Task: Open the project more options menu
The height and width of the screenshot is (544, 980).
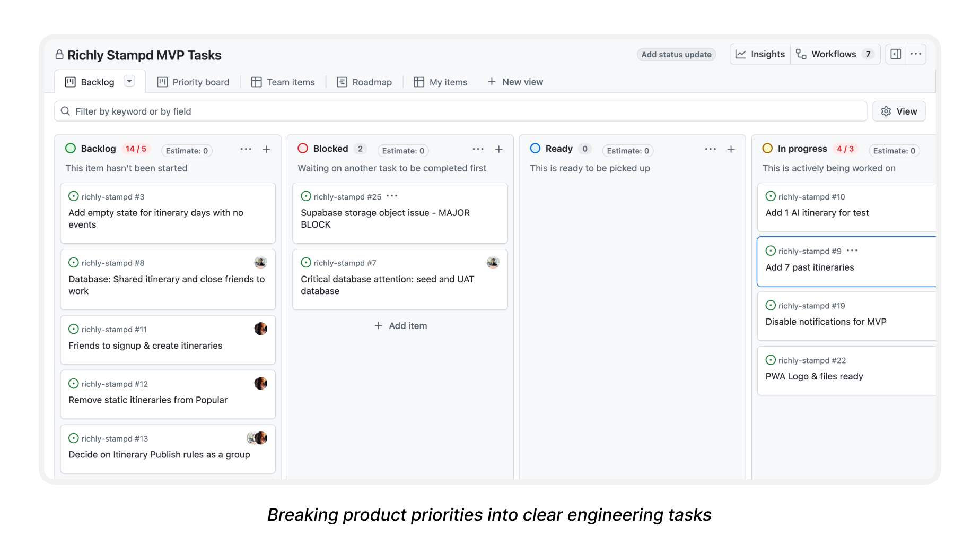Action: [x=916, y=54]
